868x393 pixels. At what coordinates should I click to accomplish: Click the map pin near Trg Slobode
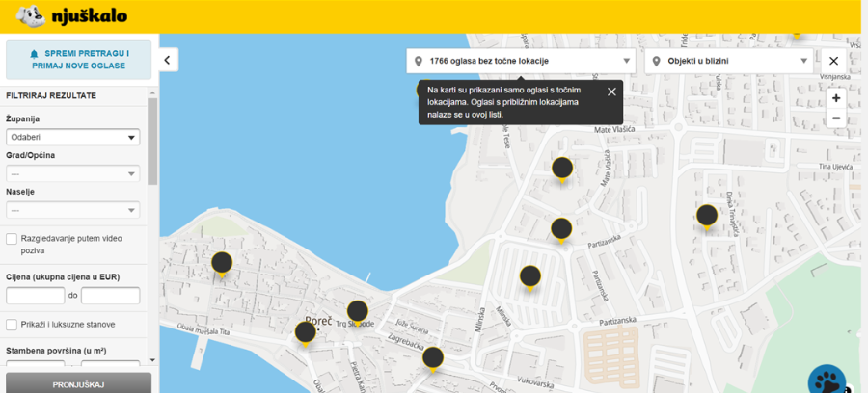click(358, 311)
